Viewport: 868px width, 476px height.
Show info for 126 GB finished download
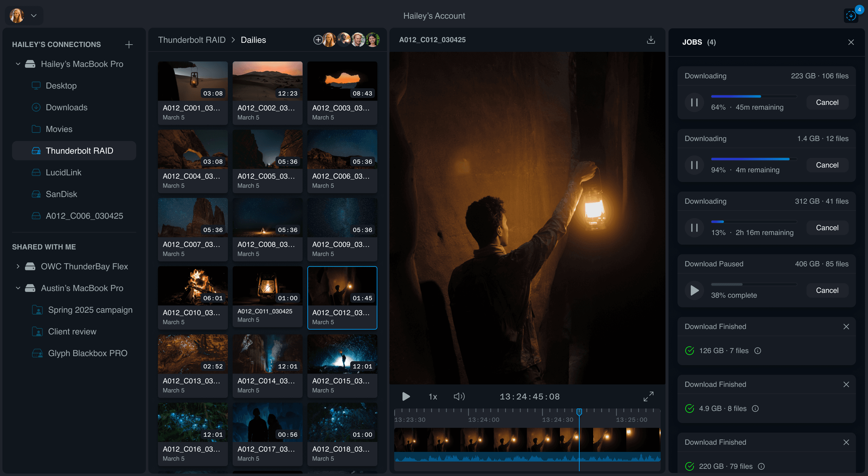pos(757,351)
